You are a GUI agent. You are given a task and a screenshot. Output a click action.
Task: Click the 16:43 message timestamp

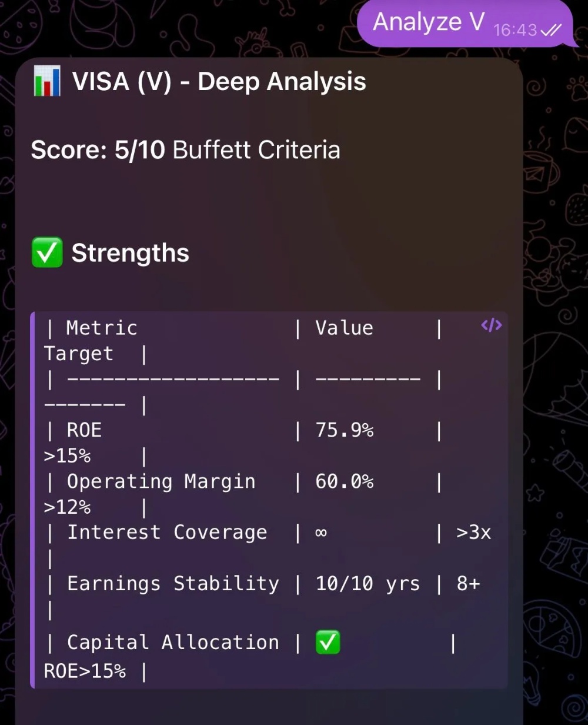pos(515,30)
